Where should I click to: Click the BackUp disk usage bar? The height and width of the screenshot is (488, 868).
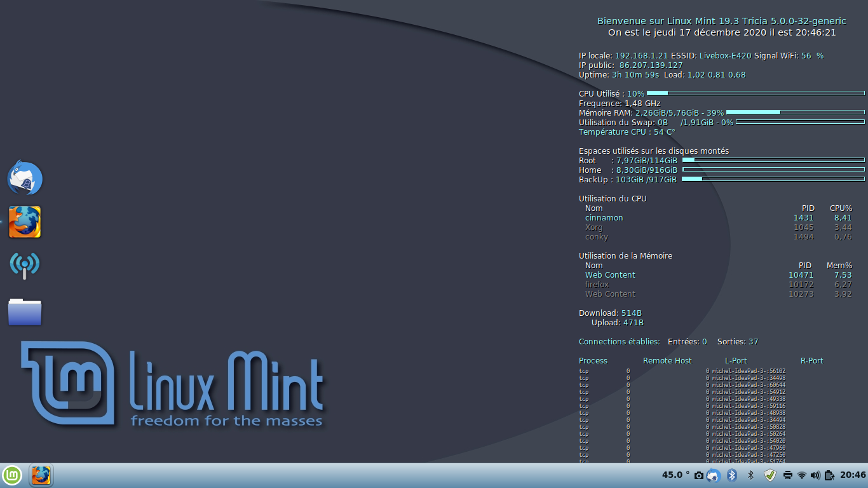773,179
